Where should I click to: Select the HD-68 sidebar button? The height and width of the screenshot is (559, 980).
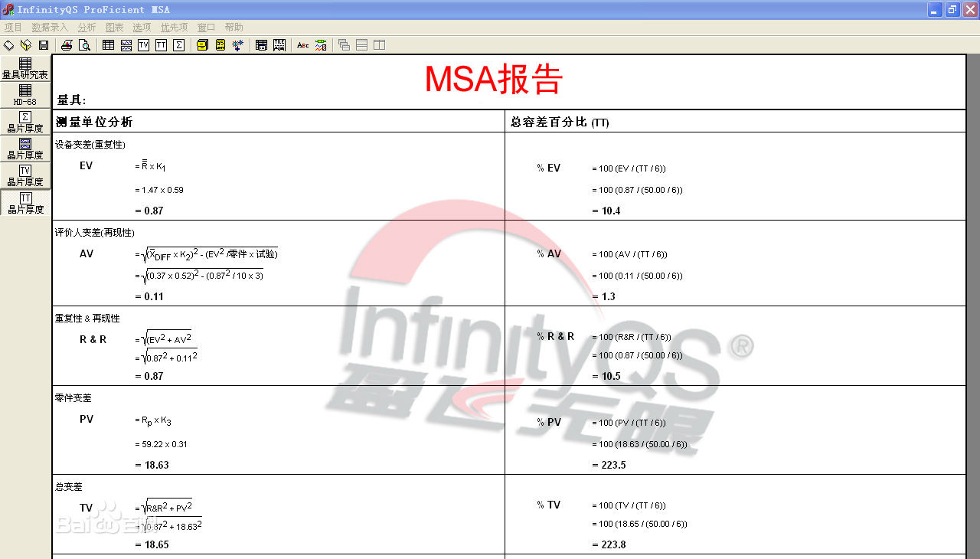[25, 95]
